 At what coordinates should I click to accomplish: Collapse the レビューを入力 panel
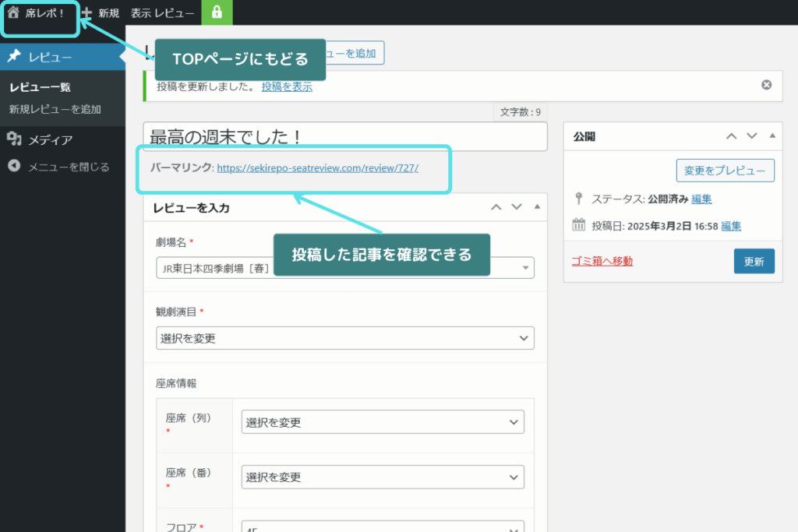(537, 206)
